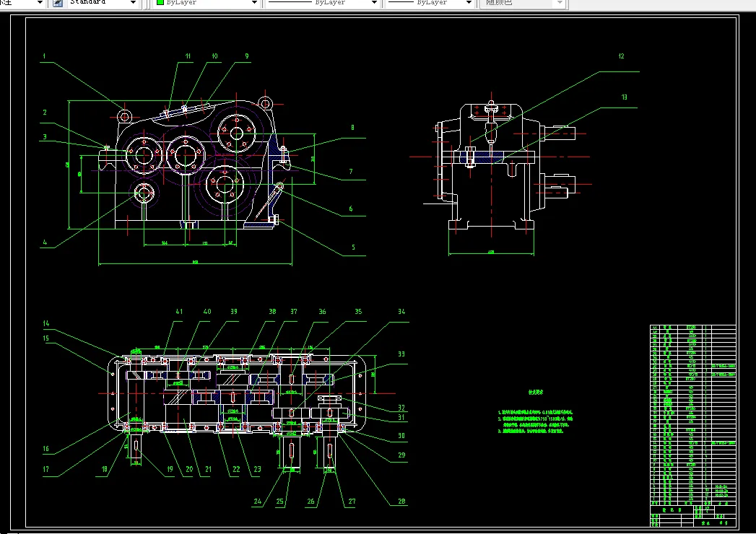756x534 pixels.
Task: Select part balloon label 40
Action: point(207,311)
